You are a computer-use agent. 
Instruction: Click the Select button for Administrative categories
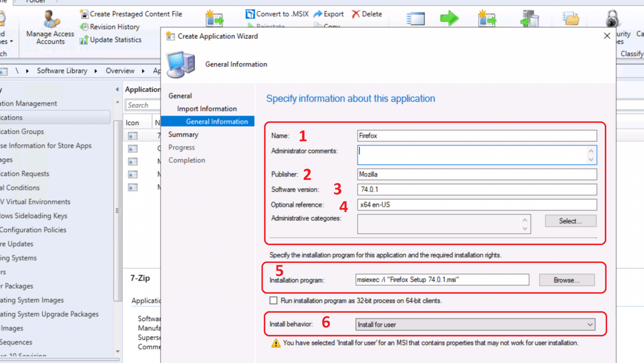coord(570,221)
